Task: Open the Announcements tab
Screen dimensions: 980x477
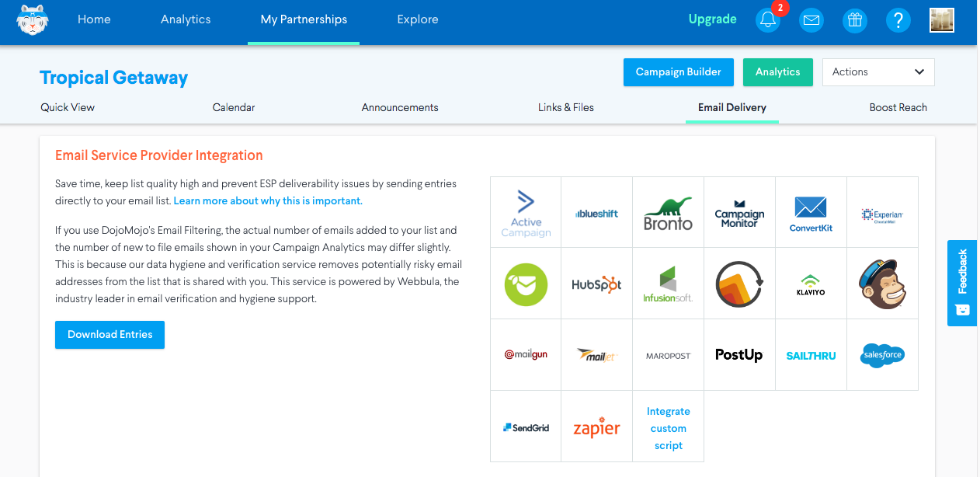Action: [400, 107]
